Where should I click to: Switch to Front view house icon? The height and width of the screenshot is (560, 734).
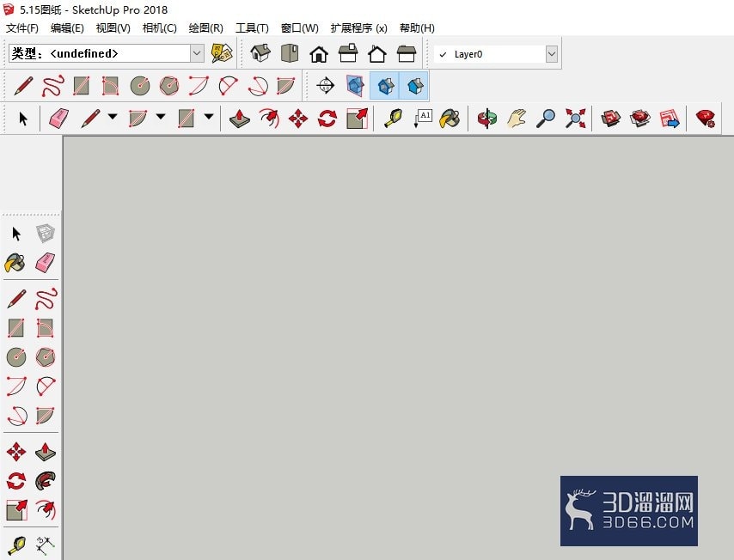point(319,54)
